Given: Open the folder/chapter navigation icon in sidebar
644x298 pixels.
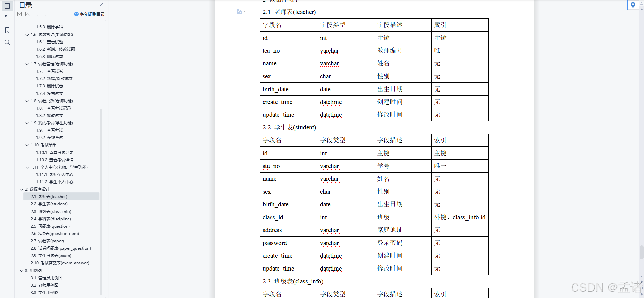Looking at the screenshot, I should pos(7,18).
